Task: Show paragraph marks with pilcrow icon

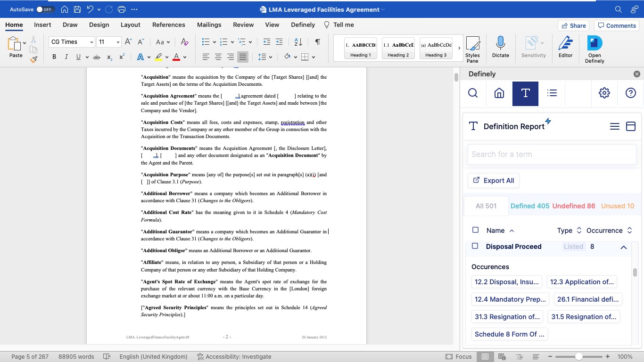Action: [x=317, y=42]
